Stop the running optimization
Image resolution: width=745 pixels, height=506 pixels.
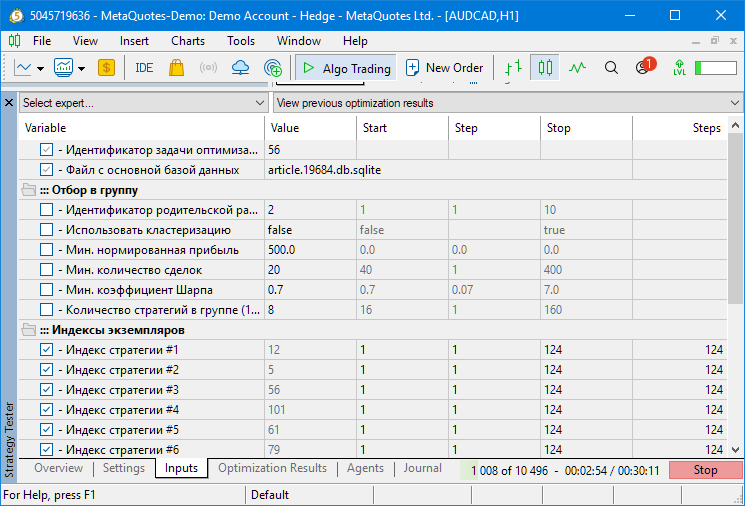click(x=705, y=470)
